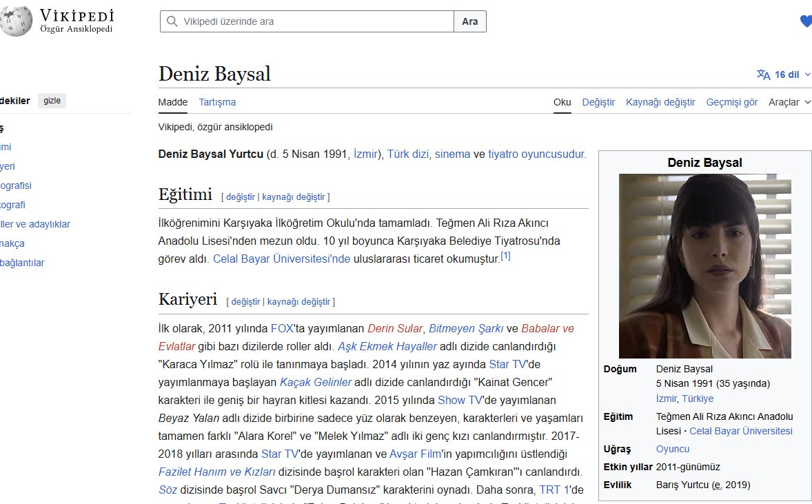This screenshot has width=812, height=504.
Task: Open the sinema link
Action: pyautogui.click(x=452, y=154)
